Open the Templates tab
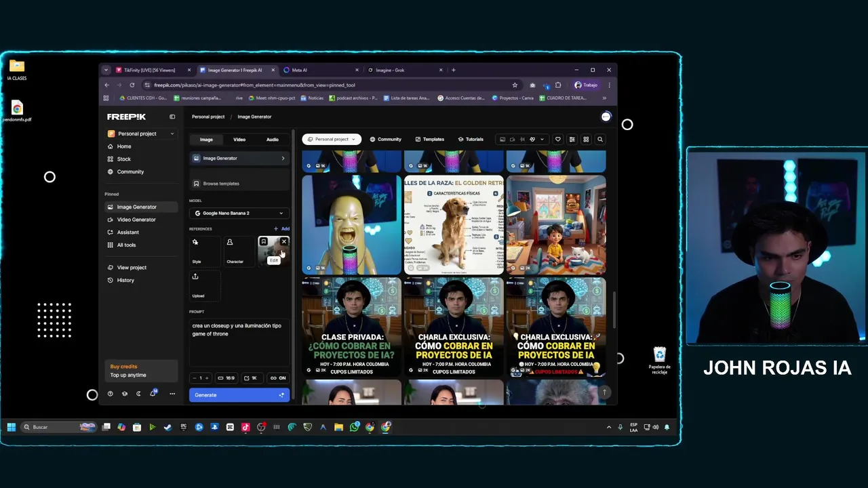Screen dimensions: 868x488 coord(430,140)
